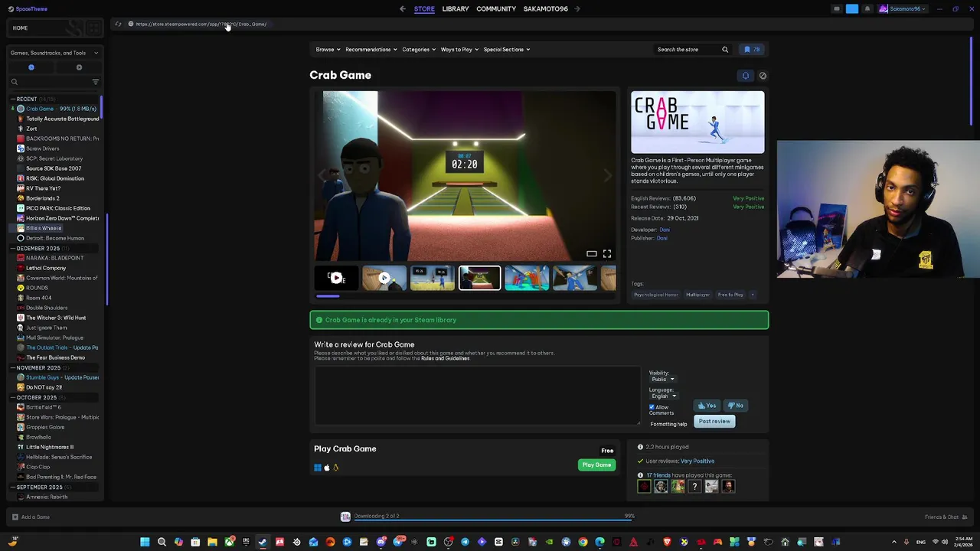Open the Windows Start button on taskbar

pos(145,543)
